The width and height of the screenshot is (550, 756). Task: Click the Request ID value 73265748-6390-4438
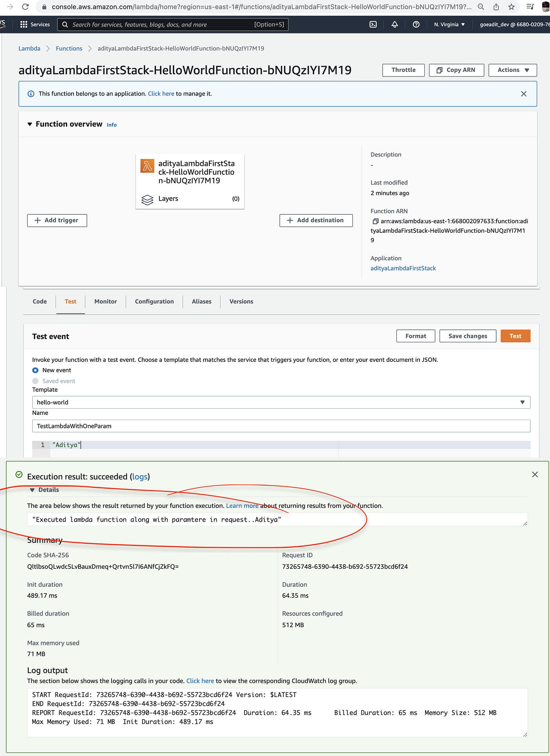coord(345,566)
